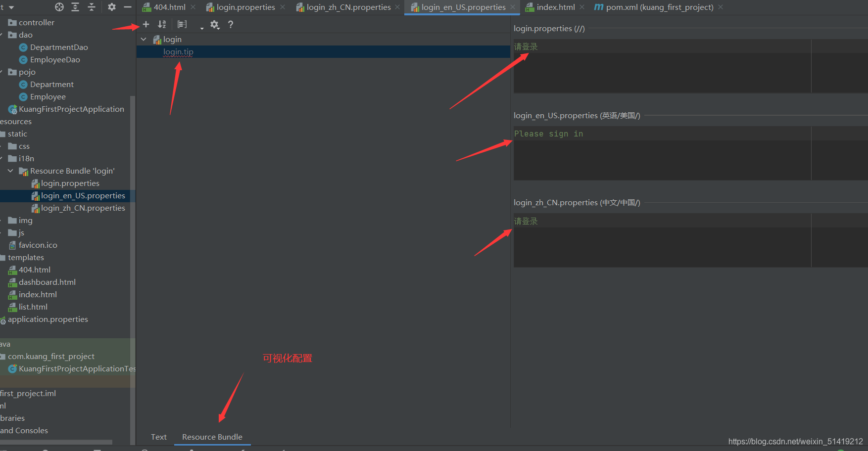Image resolution: width=868 pixels, height=451 pixels.
Task: Select the i18n folder
Action: pos(26,158)
